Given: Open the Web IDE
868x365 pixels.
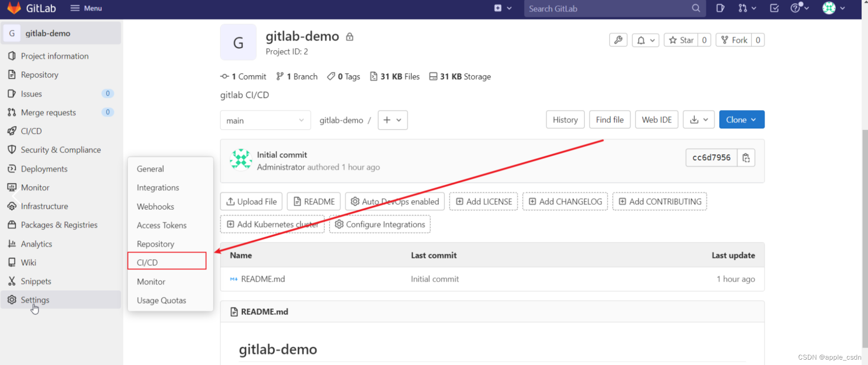Looking at the screenshot, I should [657, 119].
